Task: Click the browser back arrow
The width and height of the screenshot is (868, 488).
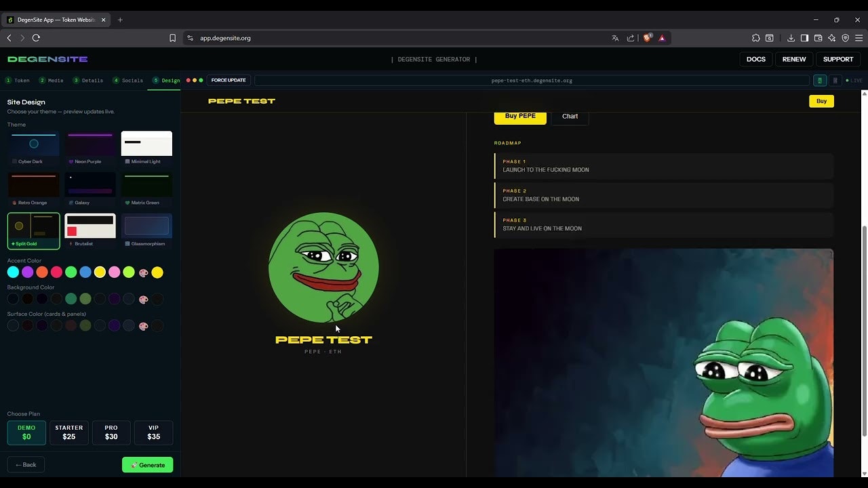Action: tap(9, 38)
